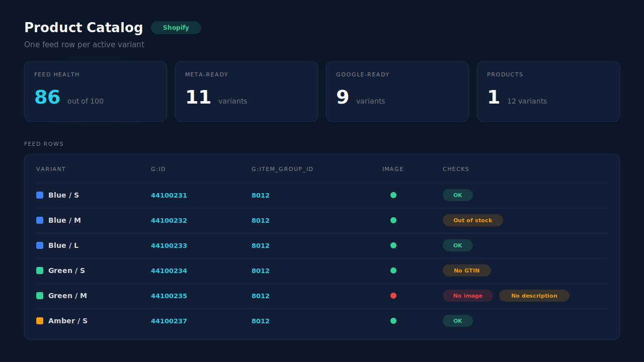Click the image status dot in Amber / S row

[393, 321]
